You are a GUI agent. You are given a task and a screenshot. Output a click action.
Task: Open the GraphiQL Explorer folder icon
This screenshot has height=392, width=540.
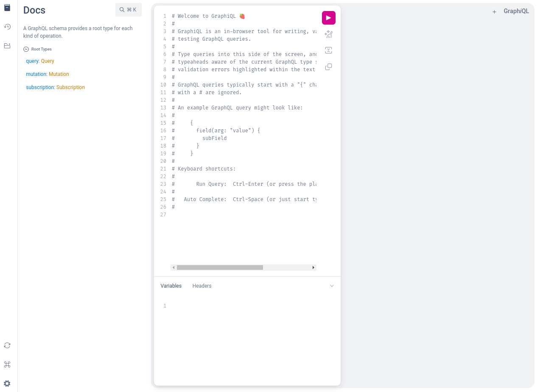click(x=7, y=46)
